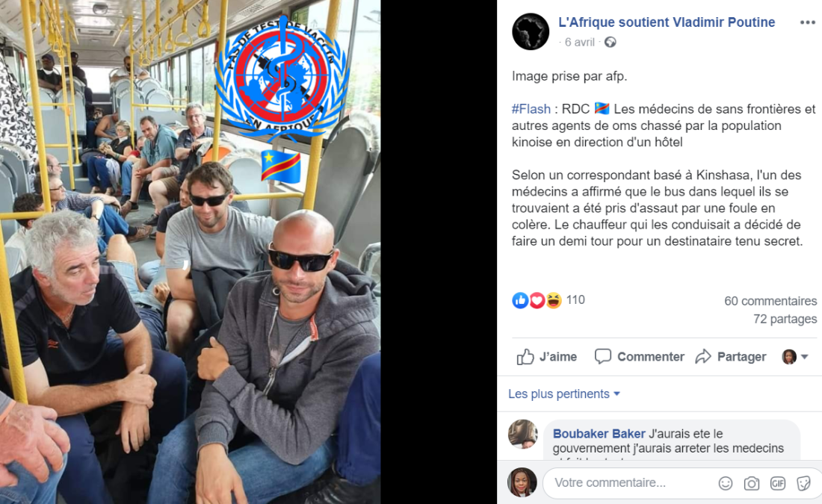Click the globe public audience icon

(x=611, y=43)
